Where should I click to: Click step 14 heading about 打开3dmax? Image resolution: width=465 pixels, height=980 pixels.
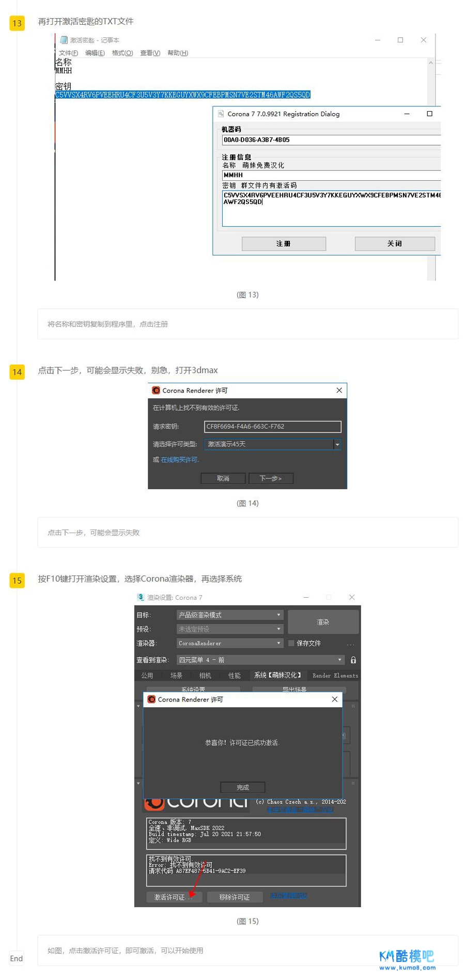(x=128, y=370)
